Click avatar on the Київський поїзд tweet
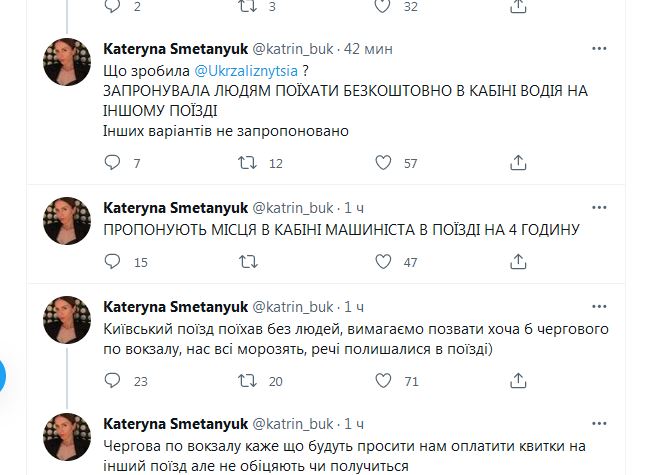The height and width of the screenshot is (475, 656). click(68, 319)
